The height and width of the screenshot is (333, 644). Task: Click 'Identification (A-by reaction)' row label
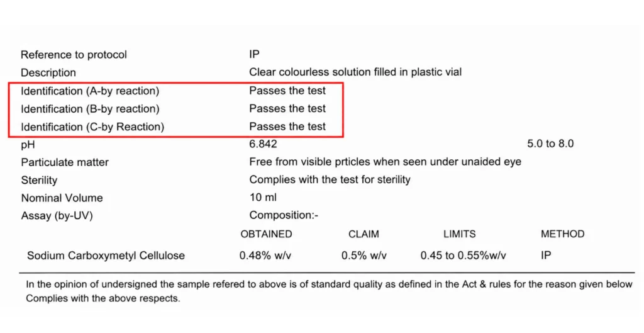[x=90, y=91]
